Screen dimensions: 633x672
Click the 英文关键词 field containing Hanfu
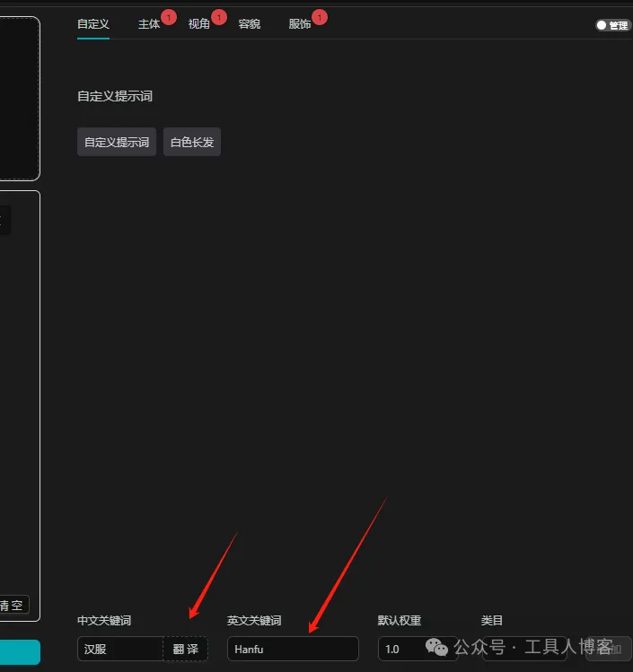[x=293, y=649]
